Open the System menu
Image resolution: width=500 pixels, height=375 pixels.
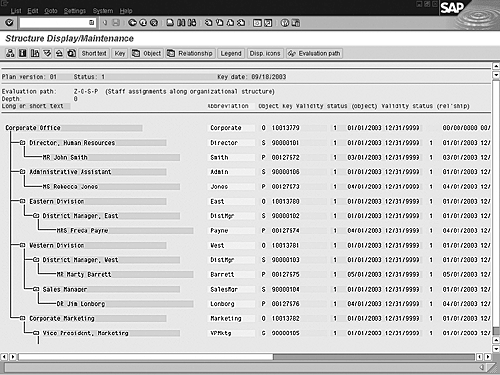pos(103,11)
